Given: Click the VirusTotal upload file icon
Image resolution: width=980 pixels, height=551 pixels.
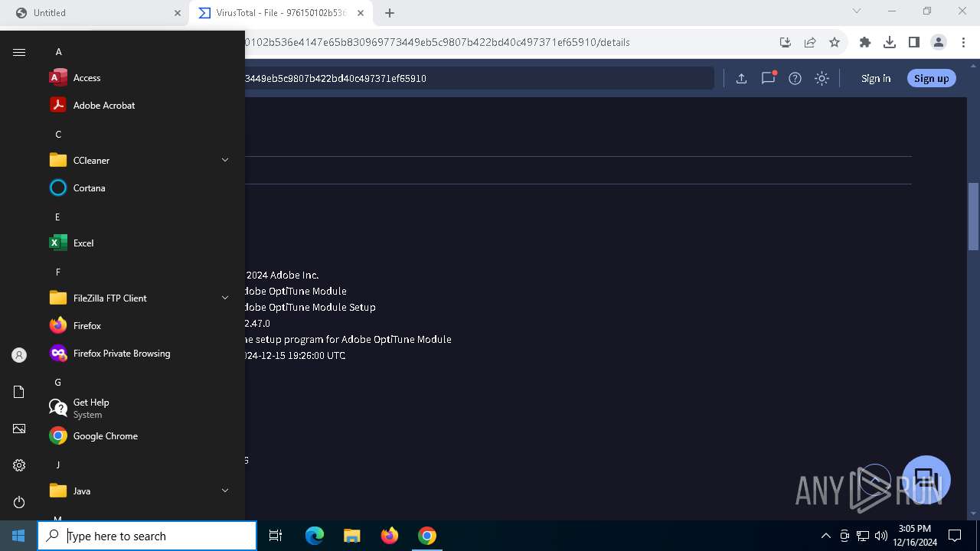Looking at the screenshot, I should point(741,78).
